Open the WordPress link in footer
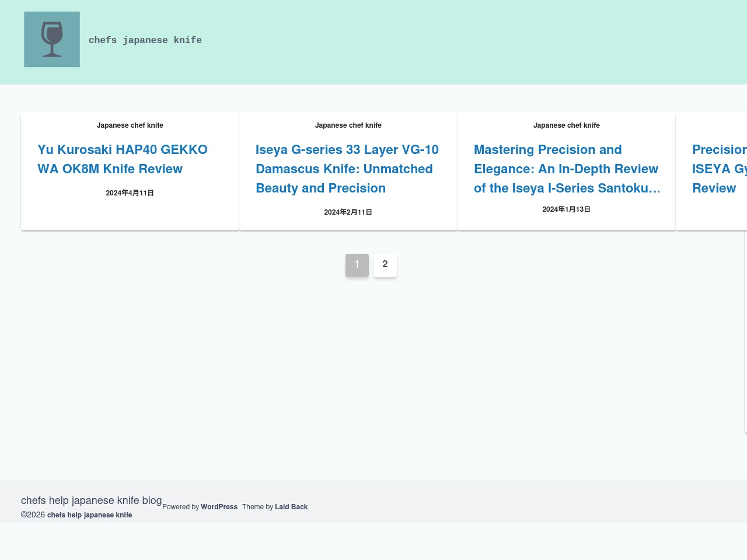Image resolution: width=747 pixels, height=560 pixels. [x=219, y=507]
